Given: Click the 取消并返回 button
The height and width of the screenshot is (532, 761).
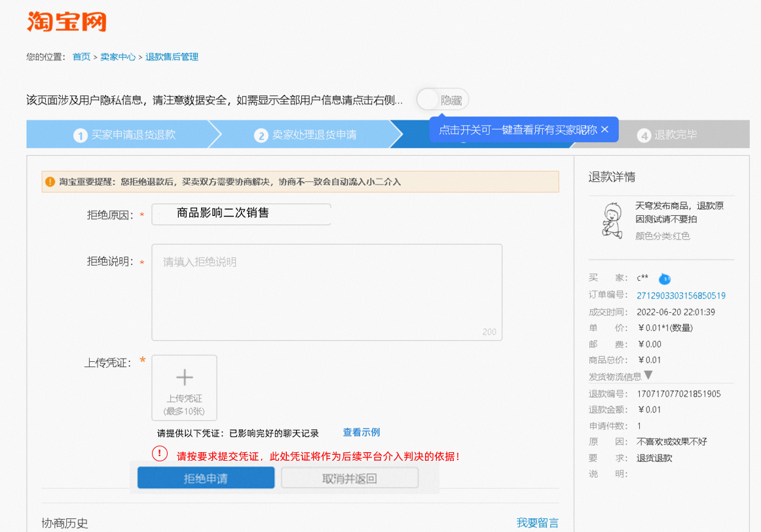Looking at the screenshot, I should (x=350, y=478).
